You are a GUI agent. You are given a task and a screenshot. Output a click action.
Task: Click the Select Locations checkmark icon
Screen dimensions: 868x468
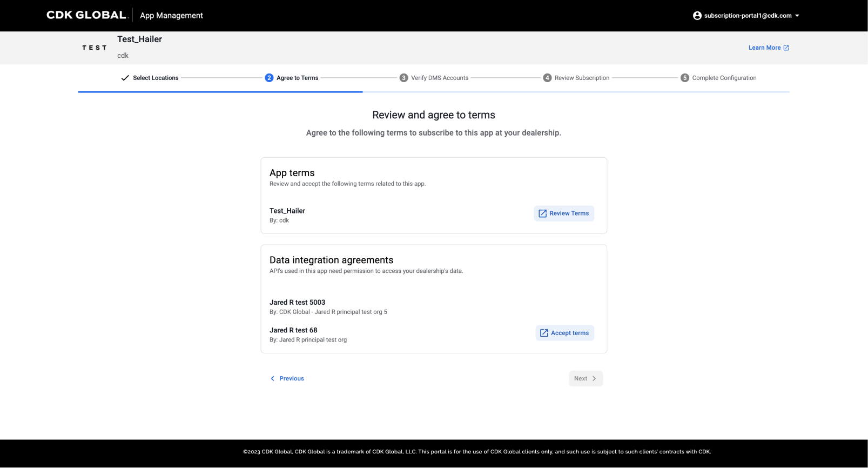(x=125, y=78)
